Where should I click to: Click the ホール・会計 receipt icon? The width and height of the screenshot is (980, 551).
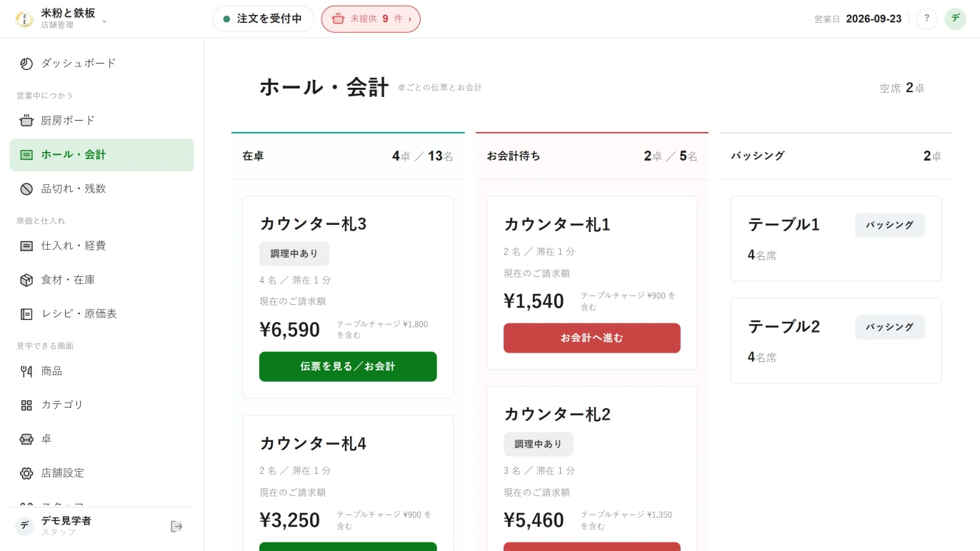26,155
